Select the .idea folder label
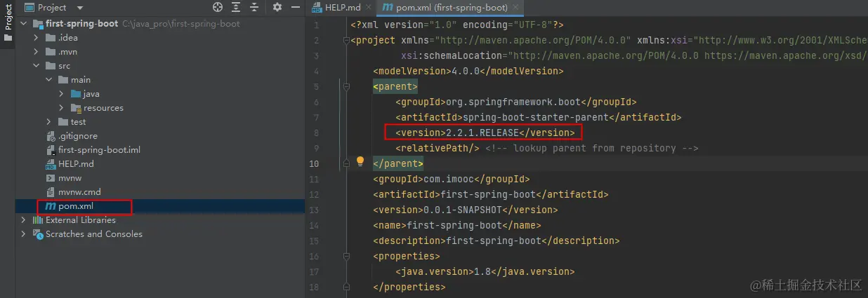The width and height of the screenshot is (868, 298). coord(68,37)
